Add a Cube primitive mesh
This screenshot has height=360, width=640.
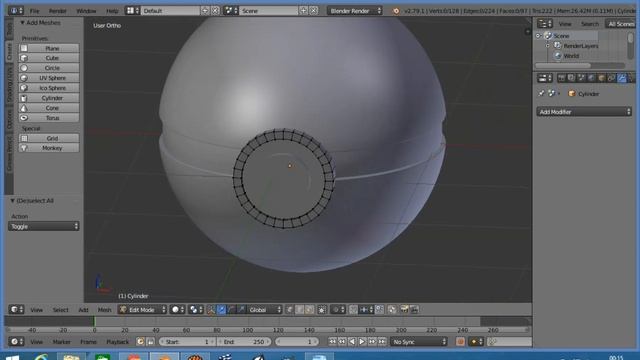[49, 58]
